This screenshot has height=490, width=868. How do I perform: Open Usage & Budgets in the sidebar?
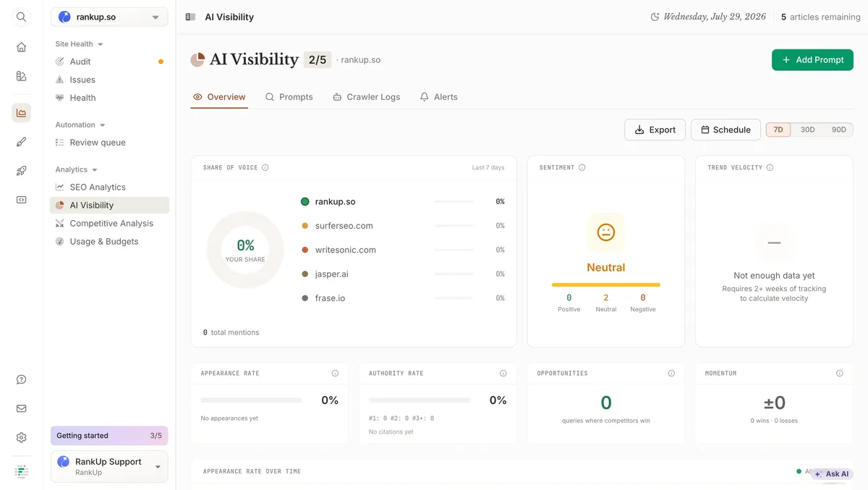point(109,242)
